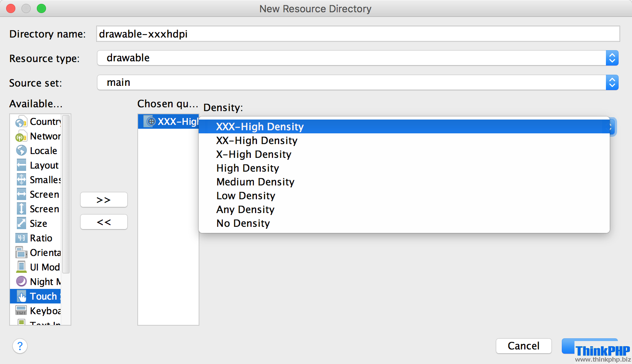
Task: Click the Size qualifier icon
Action: [x=21, y=223]
